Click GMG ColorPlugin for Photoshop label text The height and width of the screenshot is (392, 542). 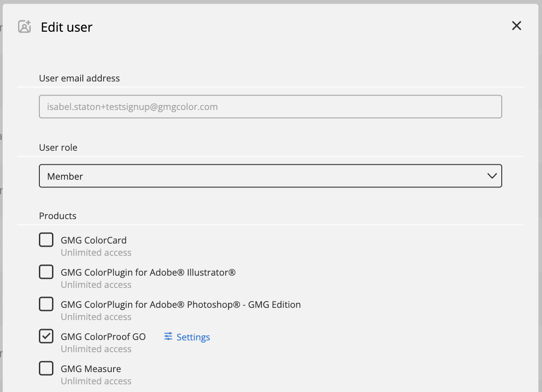pyautogui.click(x=181, y=305)
